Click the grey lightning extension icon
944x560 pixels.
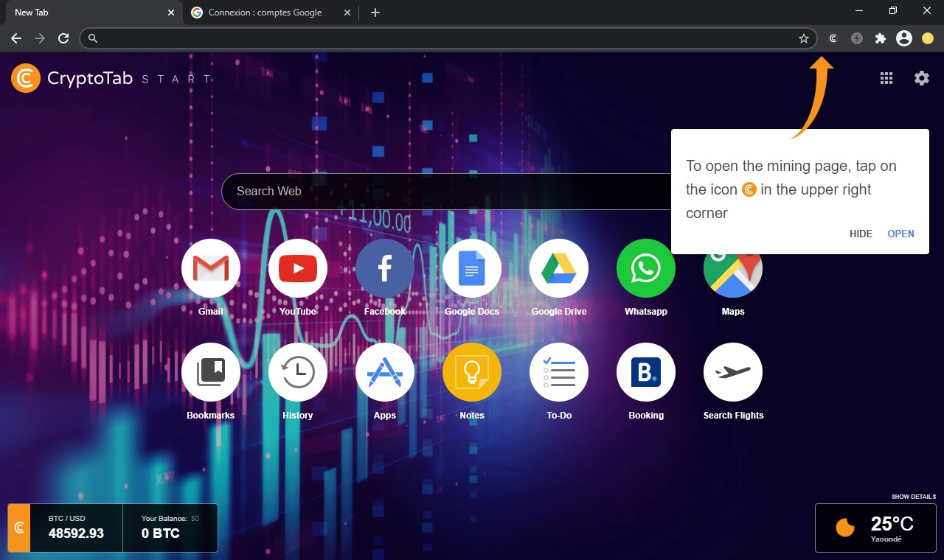(x=857, y=38)
